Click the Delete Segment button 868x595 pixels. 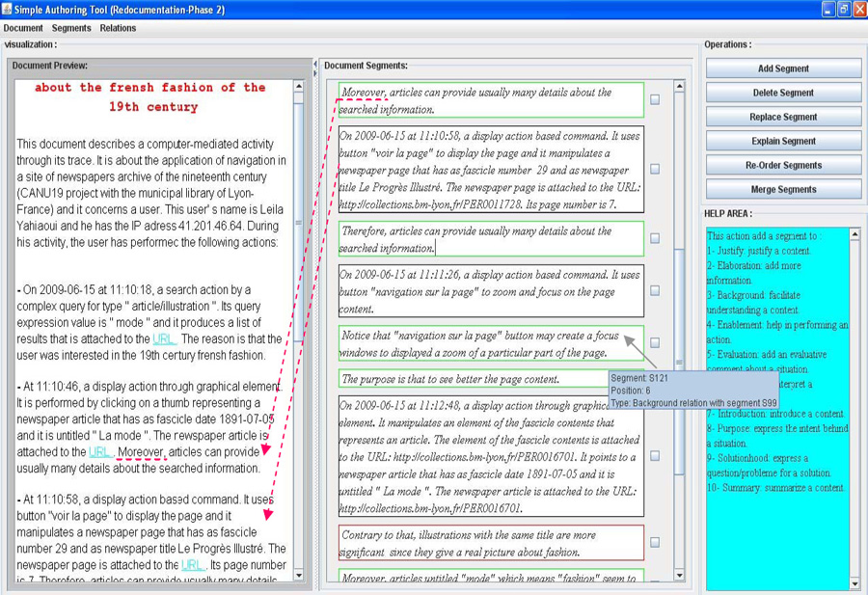(x=783, y=93)
